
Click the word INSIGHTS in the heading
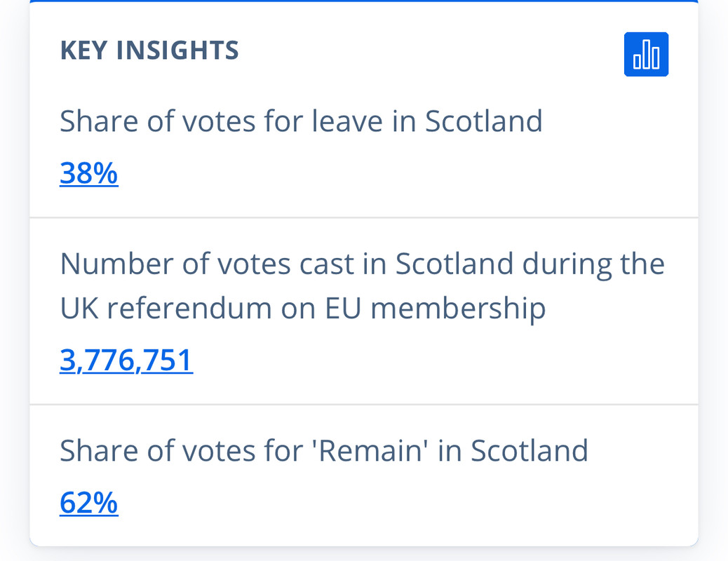[177, 50]
